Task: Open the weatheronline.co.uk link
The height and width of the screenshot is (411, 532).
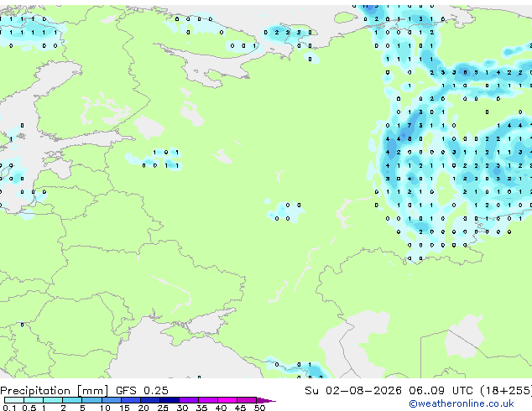Action: point(462,403)
